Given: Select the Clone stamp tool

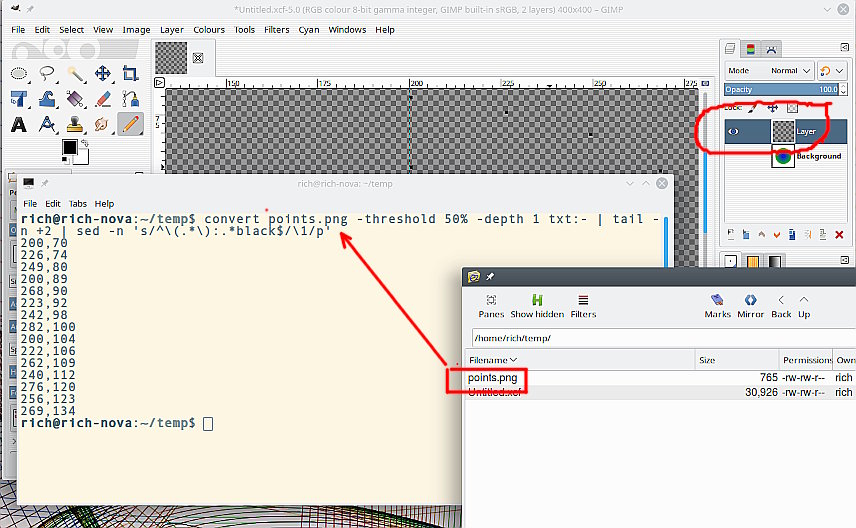Looking at the screenshot, I should (x=75, y=124).
